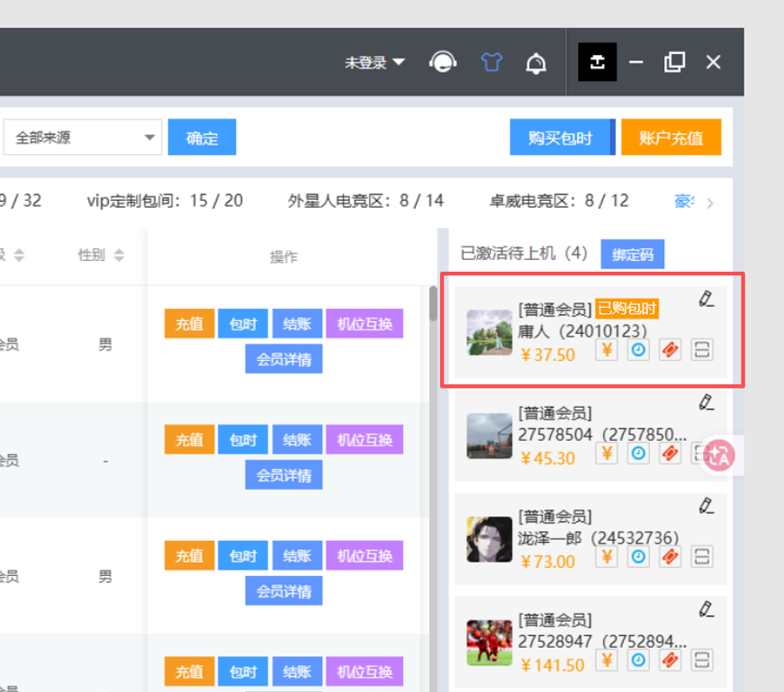The image size is (784, 692).
Task: Click red ticket icon for 27578504
Action: (670, 454)
